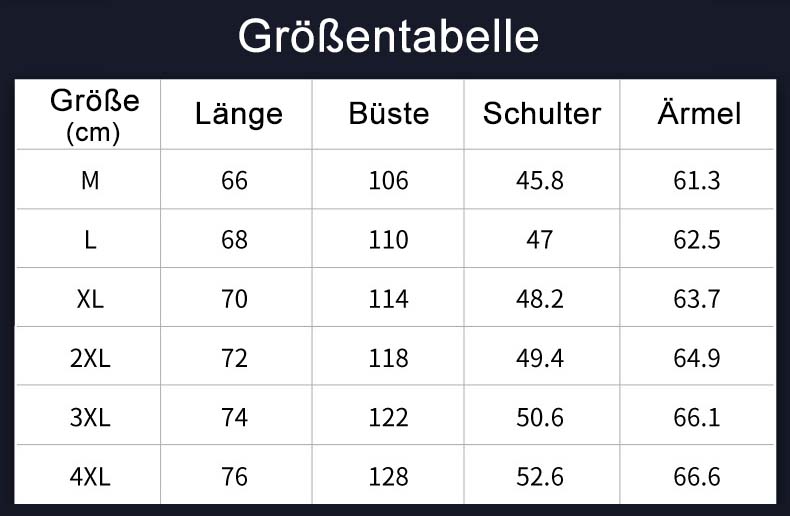
Task: Click the Größentabelle title
Action: coord(389,38)
